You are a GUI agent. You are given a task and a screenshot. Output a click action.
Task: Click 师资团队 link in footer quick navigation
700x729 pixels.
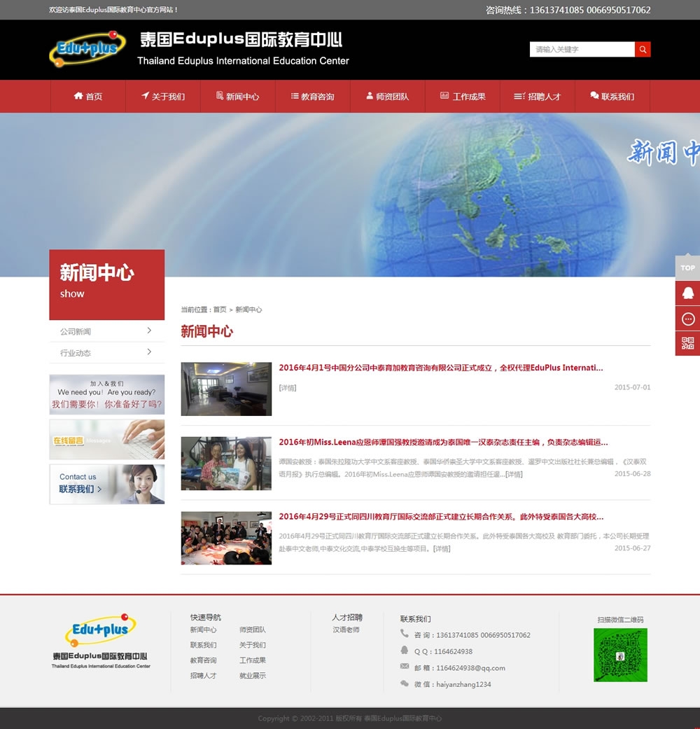click(x=253, y=630)
